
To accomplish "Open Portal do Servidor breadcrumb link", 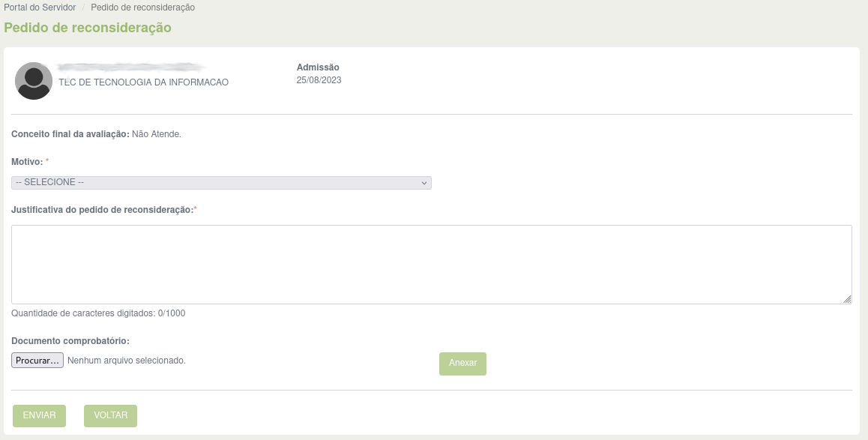I will [x=40, y=7].
